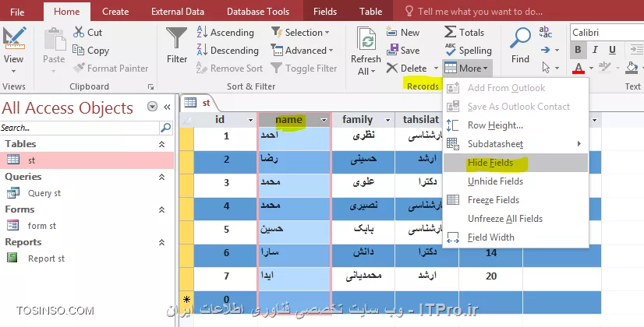
Task: Open the name column filter arrow
Action: pyautogui.click(x=324, y=120)
